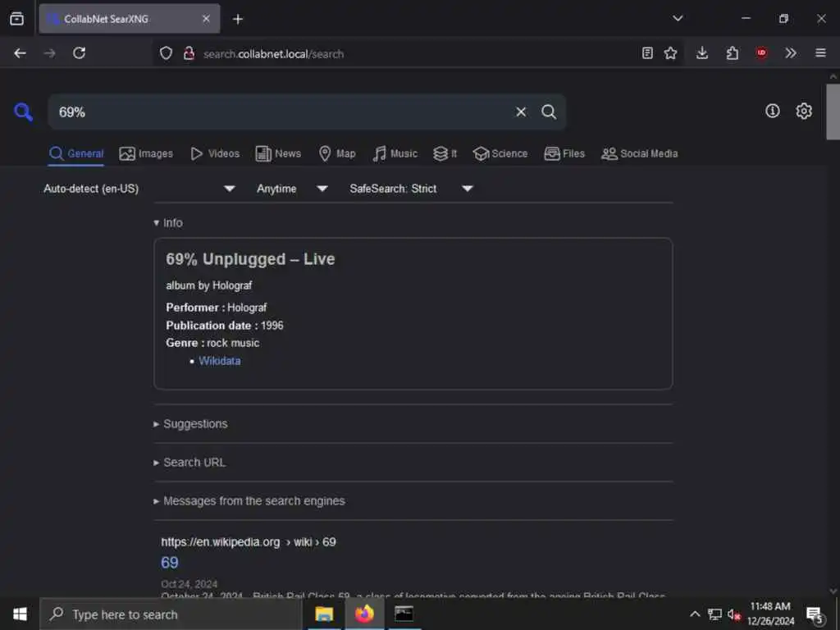Click the Windows taskbar search box
The image size is (840, 630).
[x=171, y=614]
